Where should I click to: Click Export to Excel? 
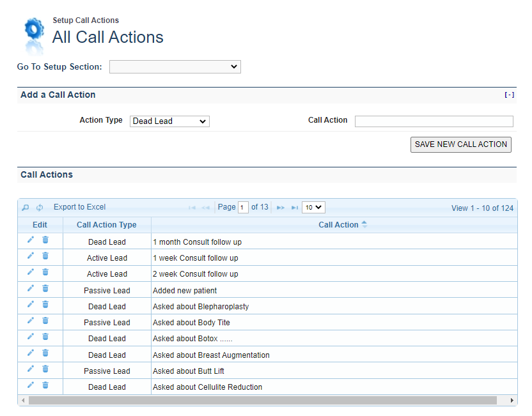point(79,207)
